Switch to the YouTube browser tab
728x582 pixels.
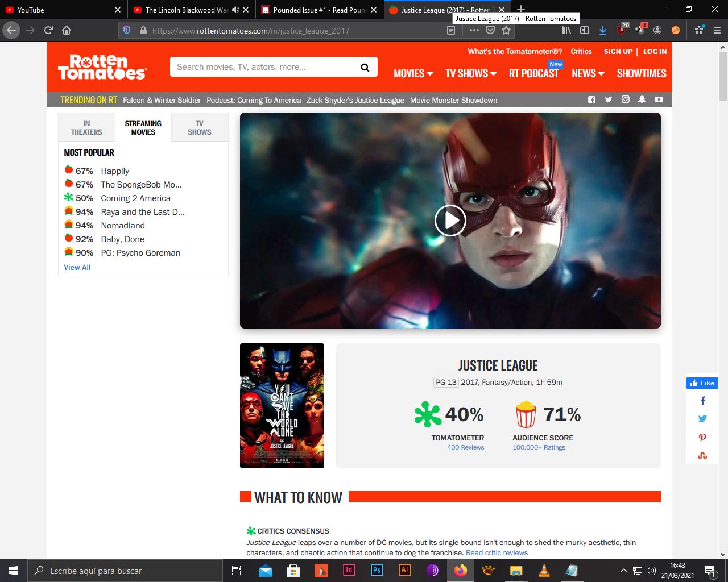click(63, 10)
